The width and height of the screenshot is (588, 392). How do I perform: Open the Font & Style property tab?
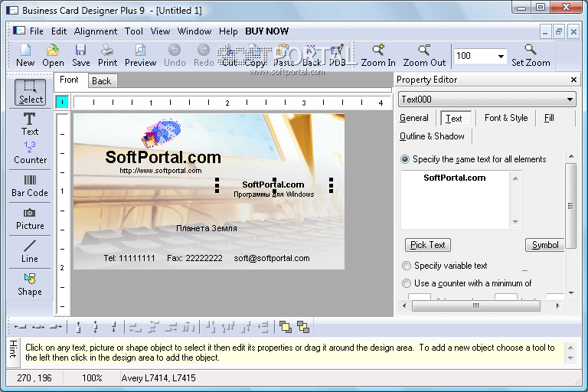(506, 118)
